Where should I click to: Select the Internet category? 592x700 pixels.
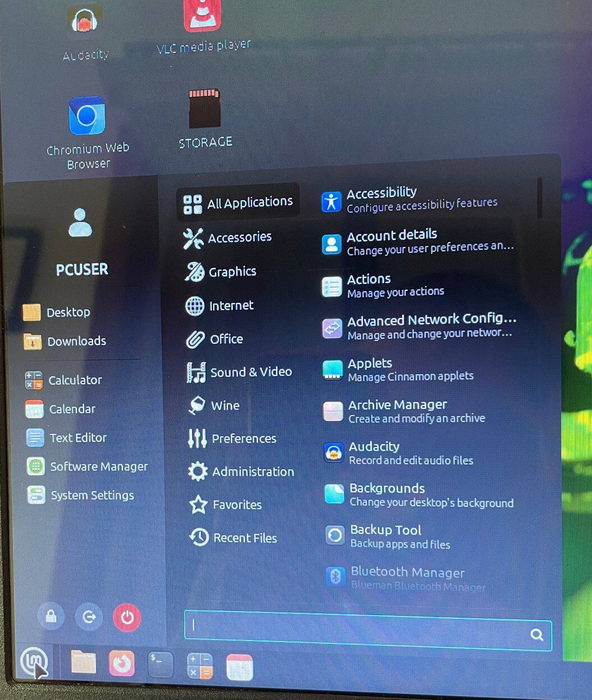220,305
